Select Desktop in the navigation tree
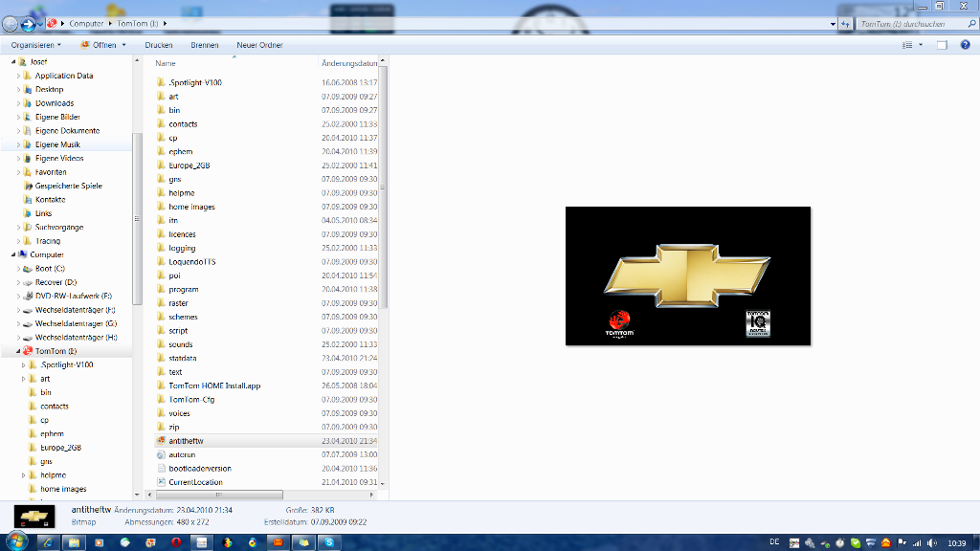Viewport: 980px width, 551px height. [49, 89]
